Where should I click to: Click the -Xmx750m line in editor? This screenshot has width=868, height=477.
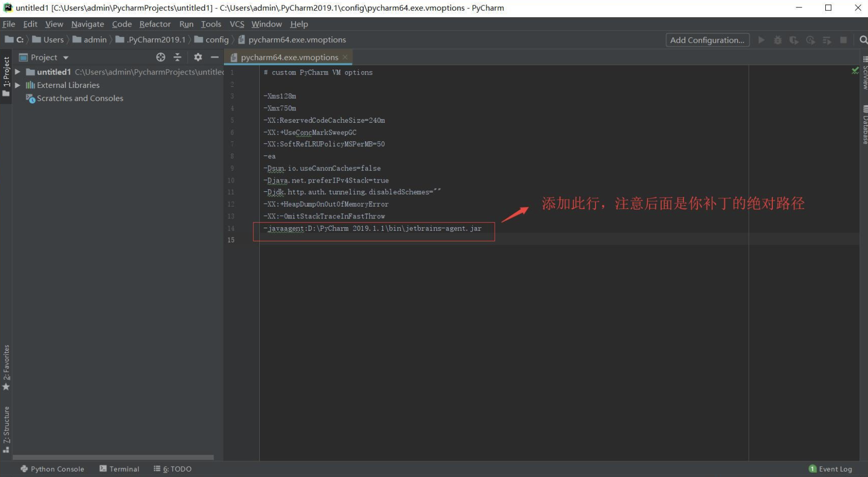(x=279, y=108)
